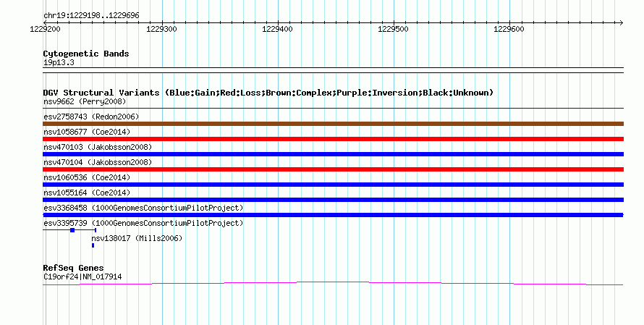Click ruler position 1229200
This screenshot has height=325, width=644.
[x=45, y=29]
